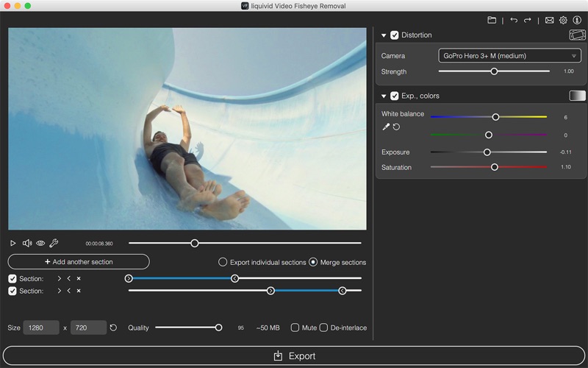Disable the Distortion checkbox
Screen dimensions: 588x368
click(x=395, y=35)
